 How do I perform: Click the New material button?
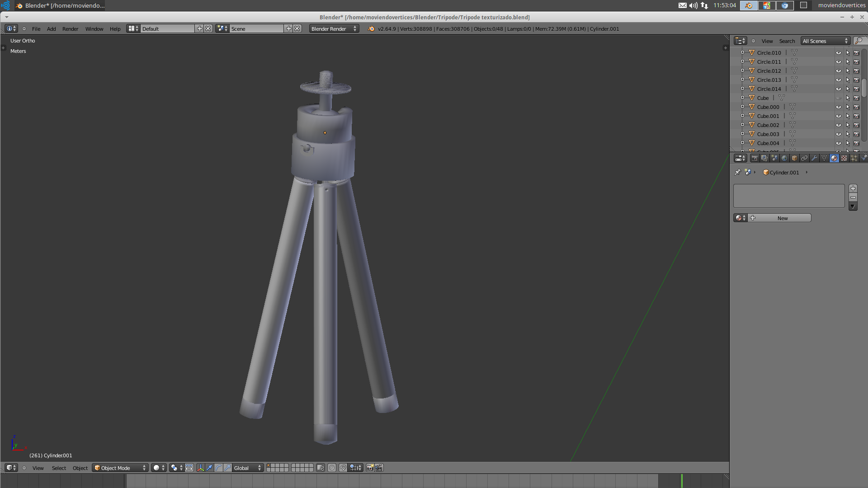[782, 218]
